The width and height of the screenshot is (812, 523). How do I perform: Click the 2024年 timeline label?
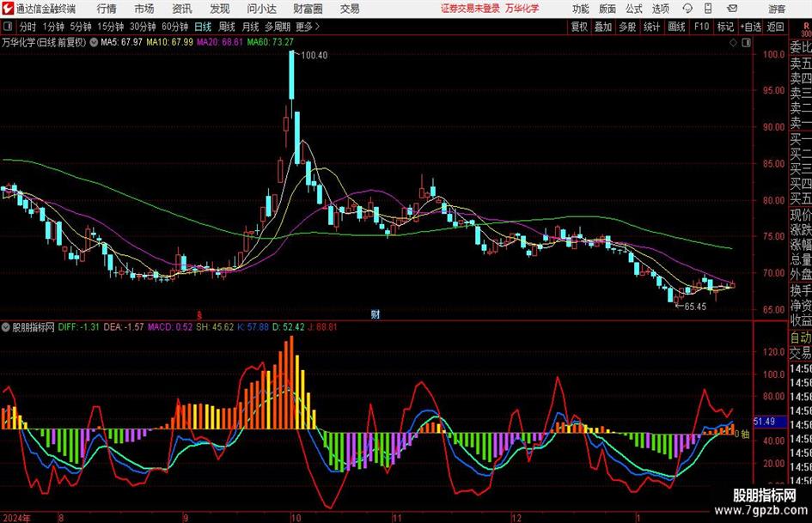point(17,518)
